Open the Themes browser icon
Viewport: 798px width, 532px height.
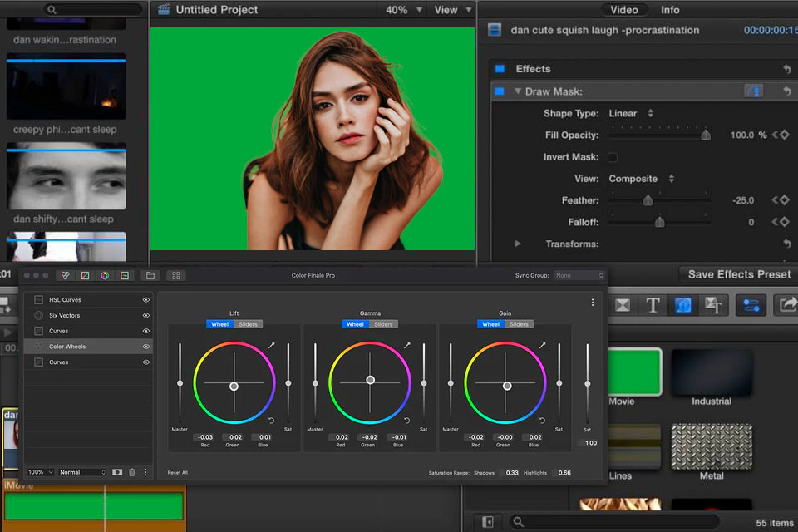pyautogui.click(x=713, y=305)
